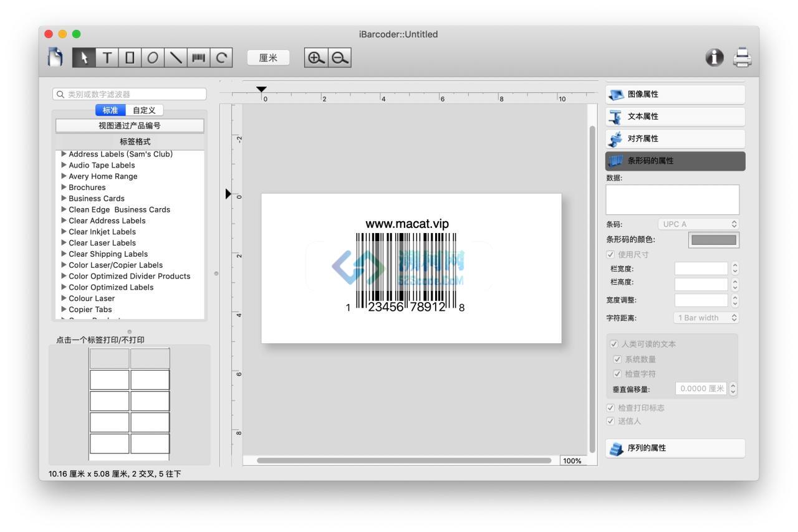Select the Barcode tool
The height and width of the screenshot is (532, 798).
[199, 58]
